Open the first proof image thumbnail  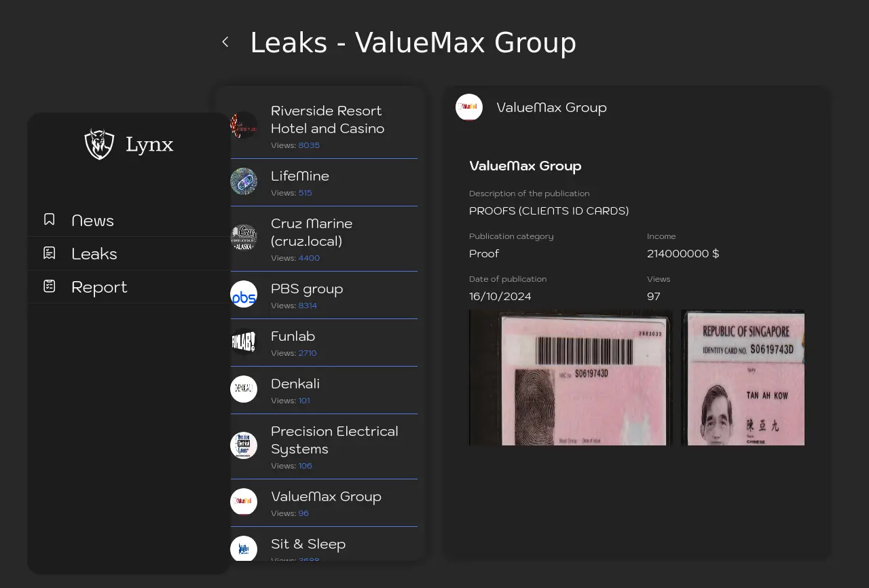570,378
